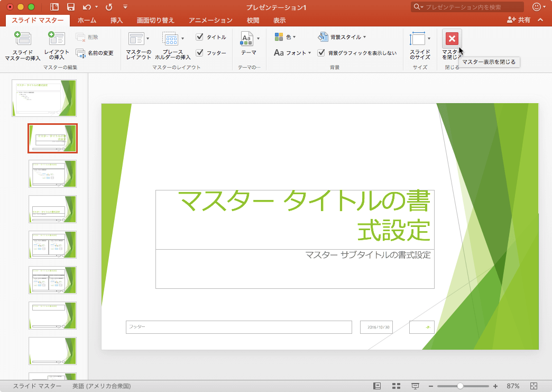Click the Save icon in title bar
Screen dimensions: 552x392
point(71,7)
